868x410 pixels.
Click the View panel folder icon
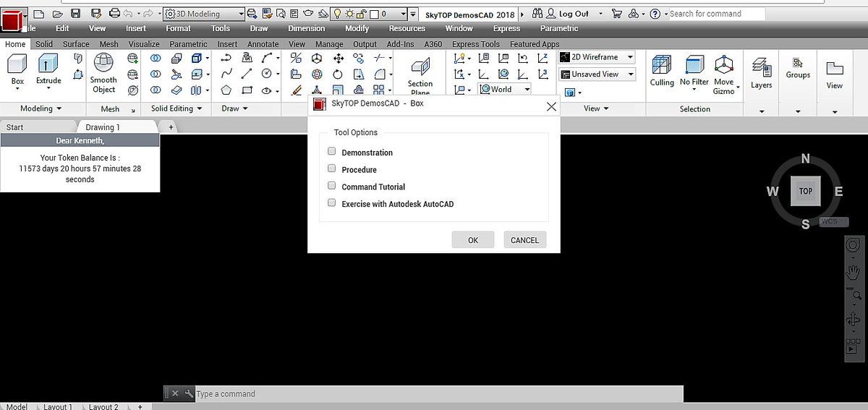pos(835,69)
